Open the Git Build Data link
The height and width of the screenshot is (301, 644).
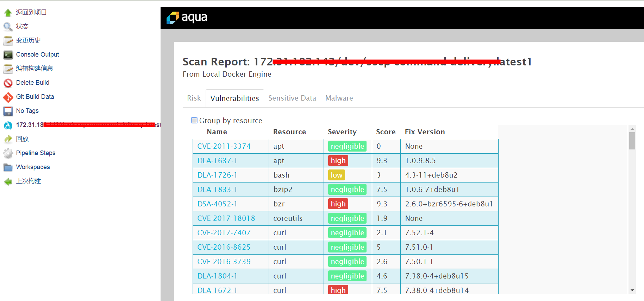35,97
